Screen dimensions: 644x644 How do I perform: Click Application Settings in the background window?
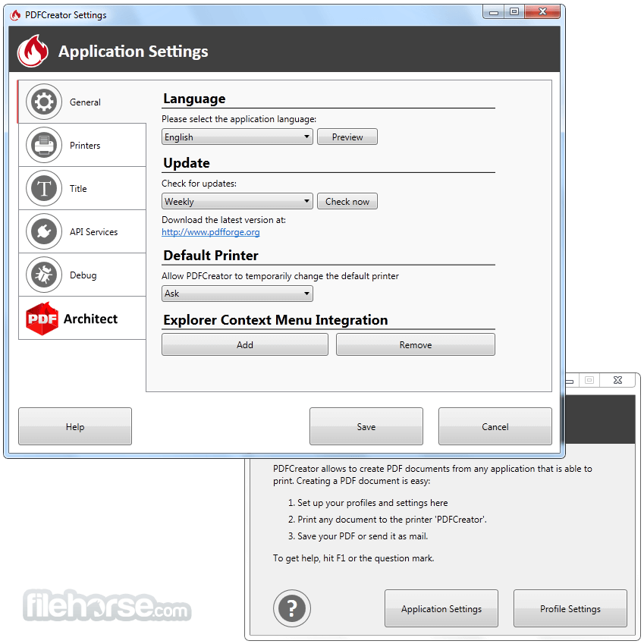pyautogui.click(x=441, y=608)
